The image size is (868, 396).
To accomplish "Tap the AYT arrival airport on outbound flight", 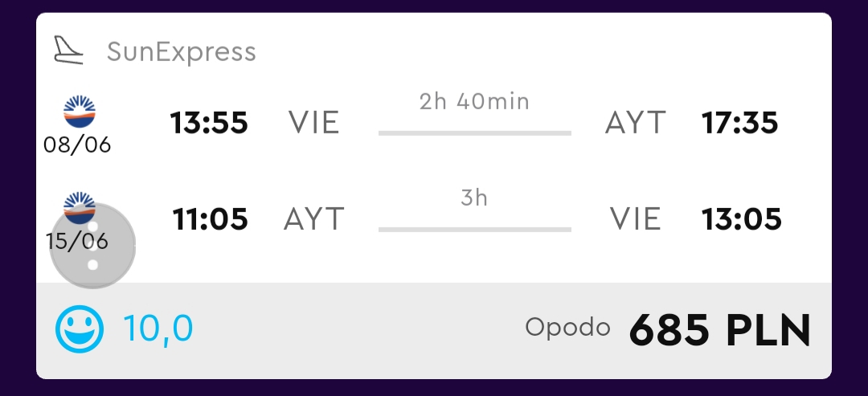I will click(635, 123).
